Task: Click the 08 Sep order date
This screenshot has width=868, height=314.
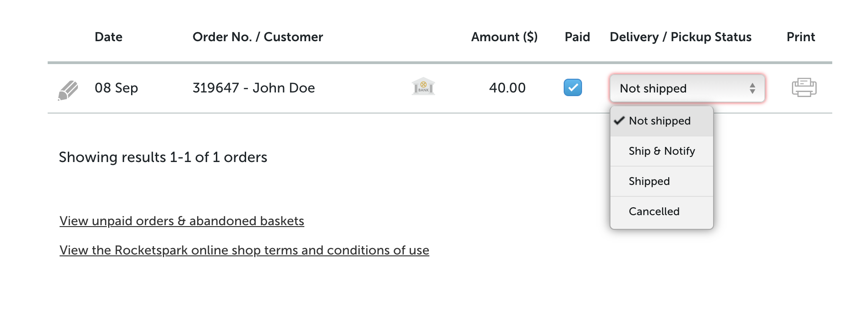Action: click(116, 88)
